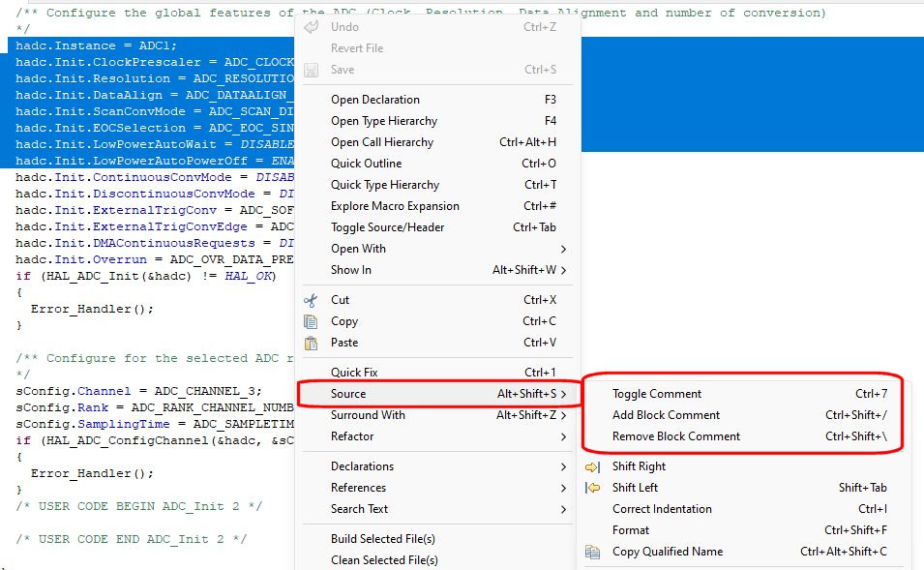Click the Shift Right arrow icon

592,466
